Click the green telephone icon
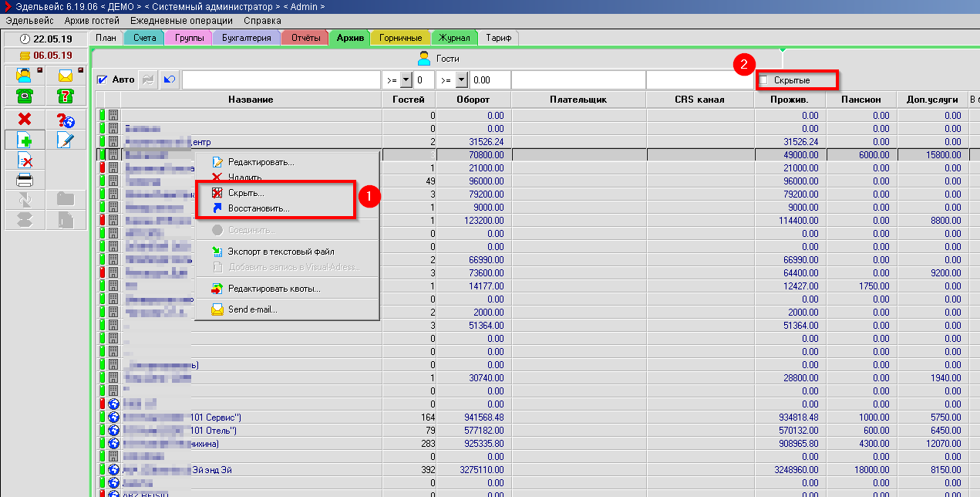 24,96
